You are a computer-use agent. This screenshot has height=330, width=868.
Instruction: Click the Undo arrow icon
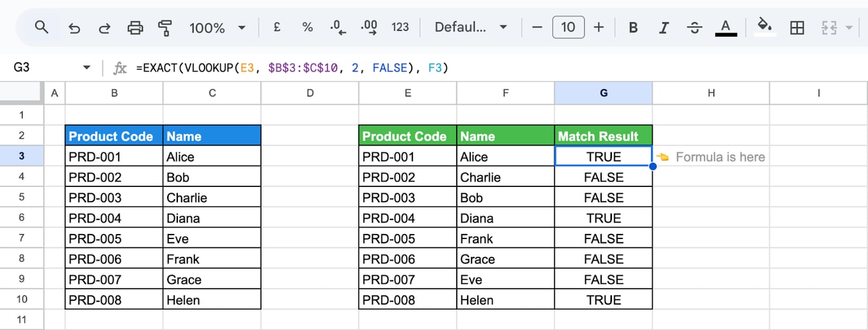coord(74,28)
